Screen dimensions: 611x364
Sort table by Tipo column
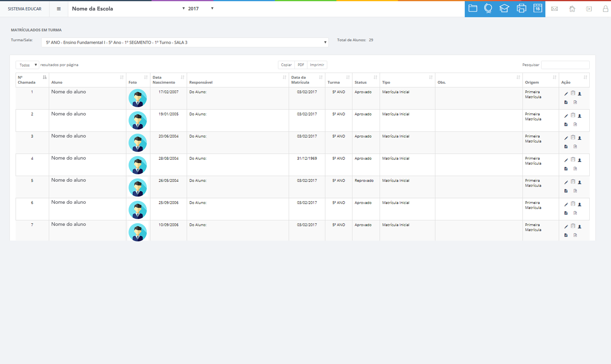(407, 80)
